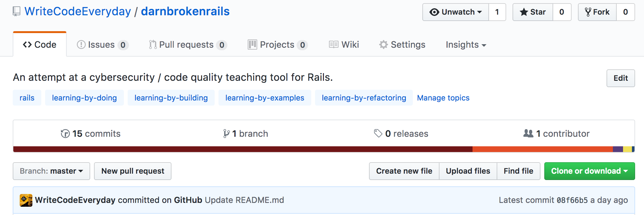Screen dimensions: 644x215
Task: Click Create new file
Action: pyautogui.click(x=404, y=171)
